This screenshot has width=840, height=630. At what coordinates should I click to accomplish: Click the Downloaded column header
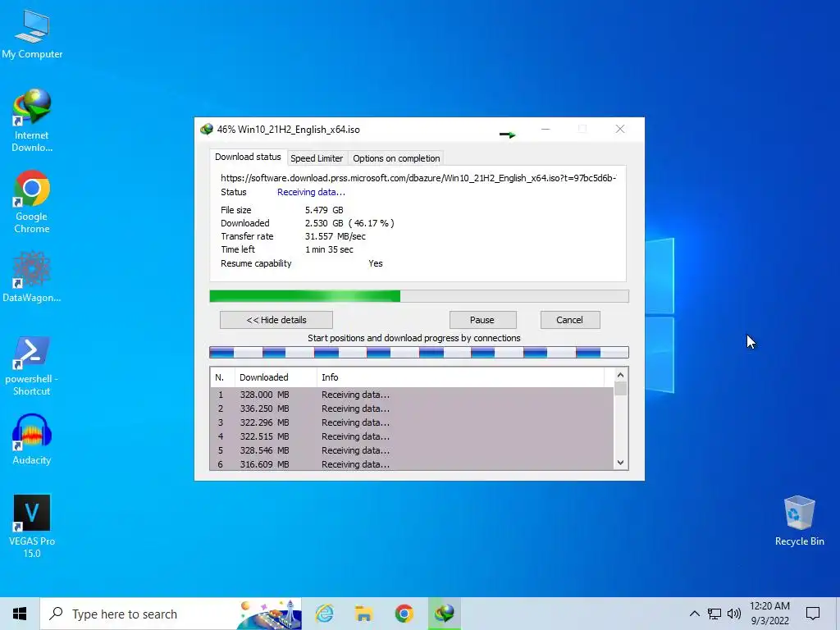tap(276, 377)
